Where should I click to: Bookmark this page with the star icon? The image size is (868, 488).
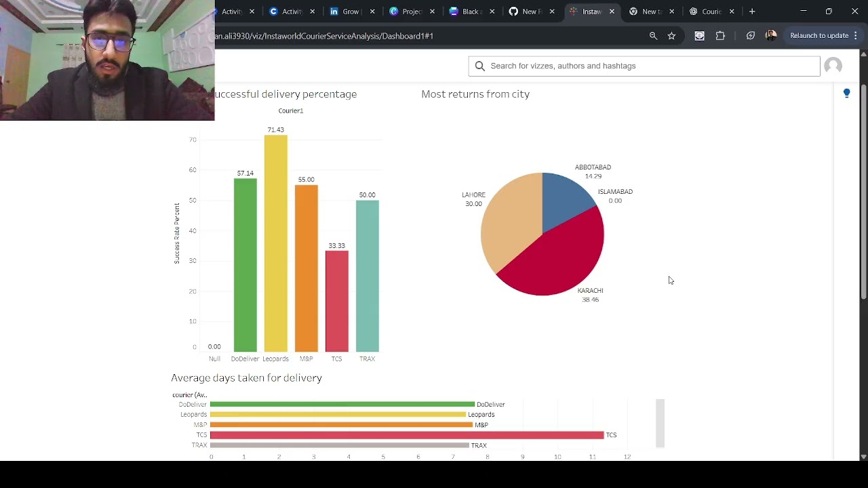pyautogui.click(x=671, y=36)
